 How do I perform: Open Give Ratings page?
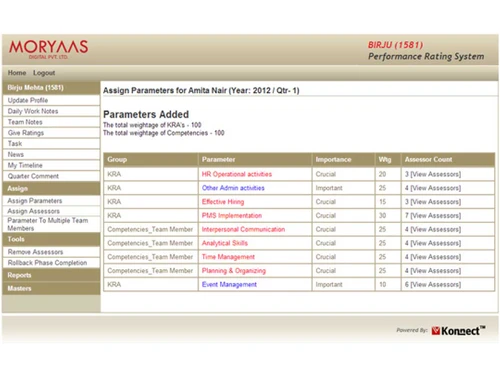point(51,133)
